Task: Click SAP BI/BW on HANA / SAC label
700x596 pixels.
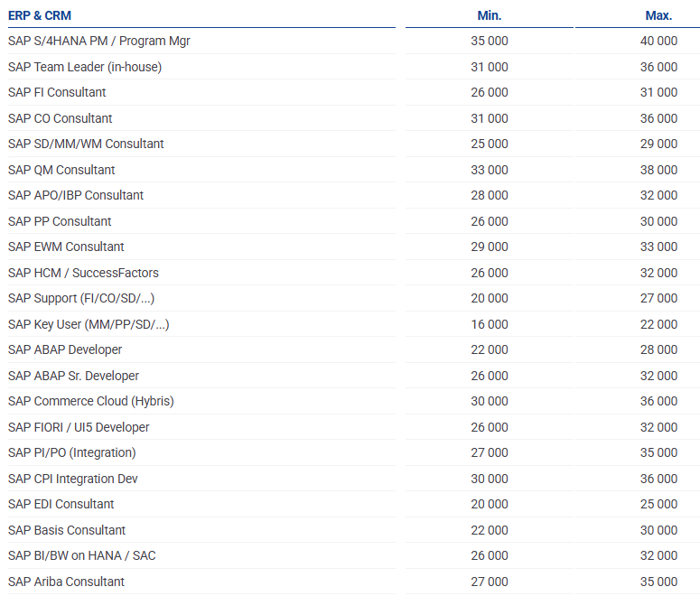Action: pos(81,555)
